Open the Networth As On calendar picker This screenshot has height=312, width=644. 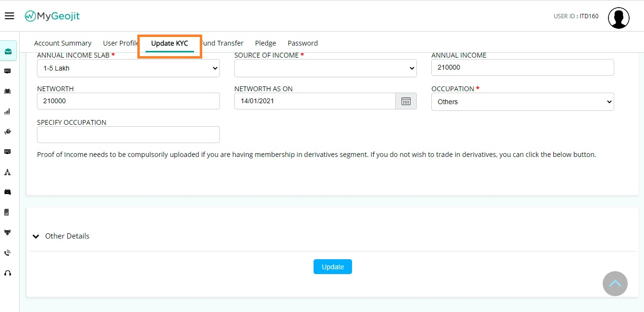pyautogui.click(x=406, y=101)
